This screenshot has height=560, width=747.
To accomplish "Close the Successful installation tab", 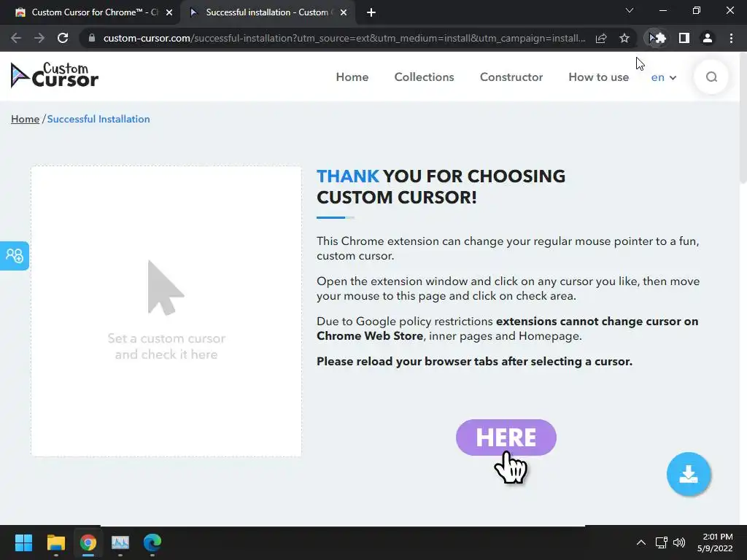I will [344, 12].
